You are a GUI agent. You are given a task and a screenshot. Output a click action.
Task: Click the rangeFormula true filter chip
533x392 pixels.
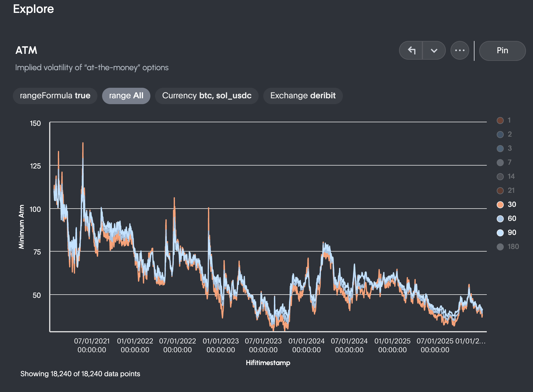[x=55, y=96]
